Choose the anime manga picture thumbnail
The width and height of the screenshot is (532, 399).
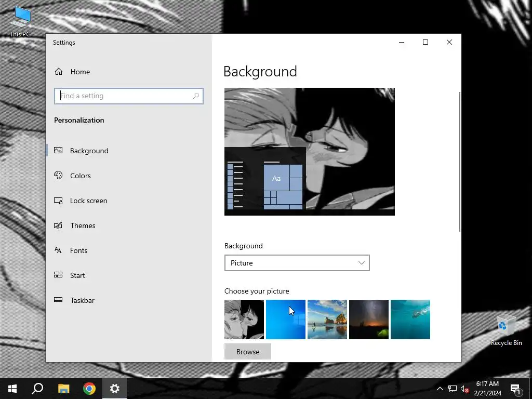pyautogui.click(x=244, y=320)
